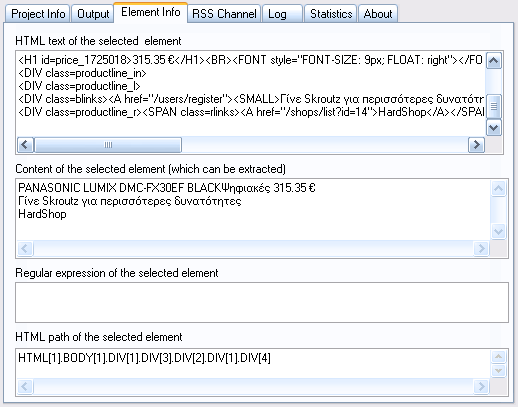Screen dimensions: 518x407
Task: Click the H1 id=price_1725018 HTML line
Action: coord(251,60)
